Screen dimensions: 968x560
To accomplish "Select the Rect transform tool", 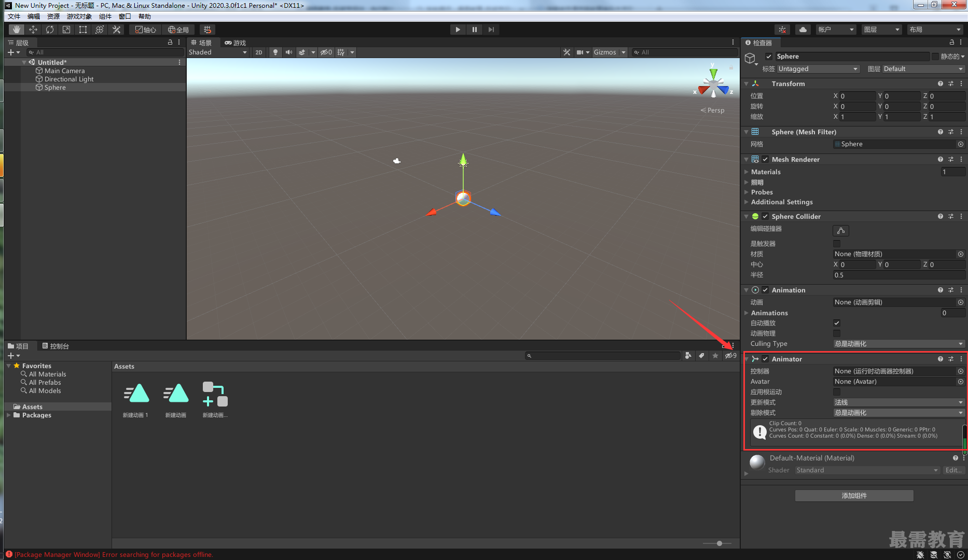I will (83, 30).
